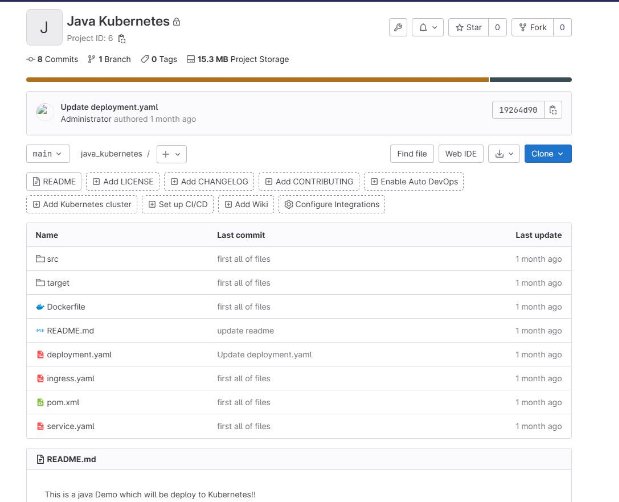Open README.md preview panel title
Viewport: 619px width, 502px height.
coord(71,459)
